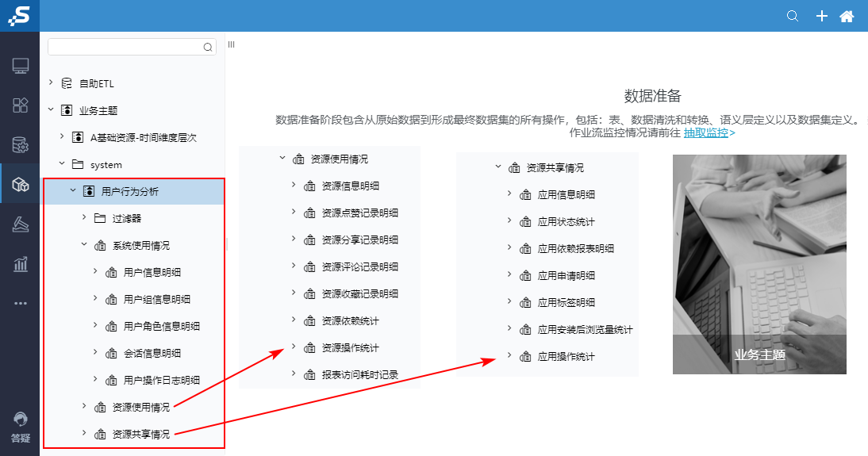Viewport: 868px width, 456px height.
Task: Click 资源共享情况 header in right panel
Action: pos(555,167)
